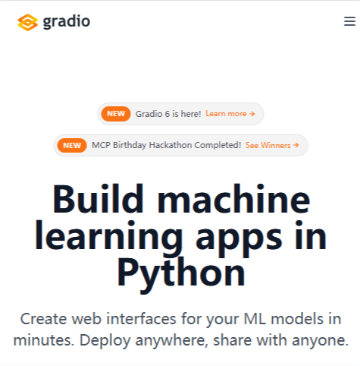Click the NEW badge beside MCP Birthday Hackathon
Viewport: 360px width, 366px height.
click(72, 145)
